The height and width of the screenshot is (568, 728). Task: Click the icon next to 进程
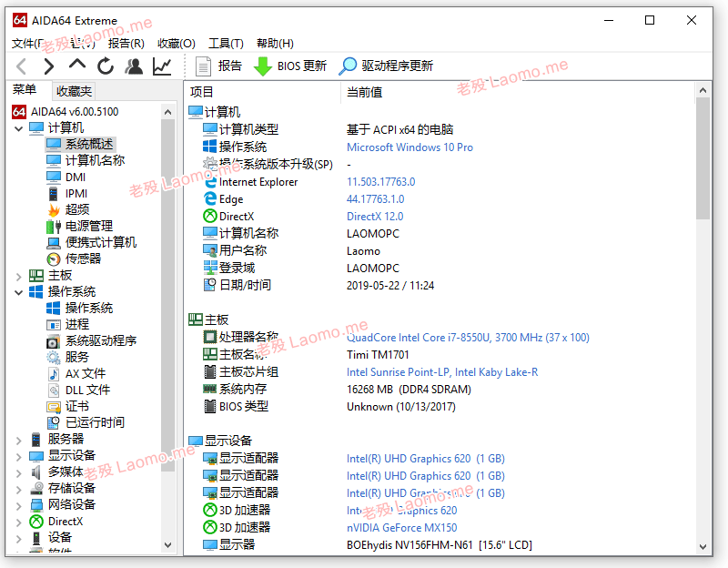pos(54,325)
